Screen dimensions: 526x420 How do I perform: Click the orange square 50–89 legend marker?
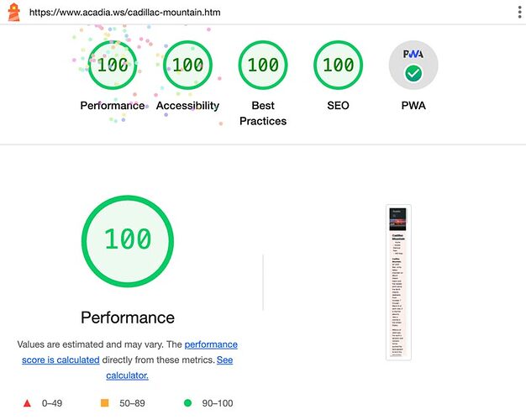click(x=105, y=403)
